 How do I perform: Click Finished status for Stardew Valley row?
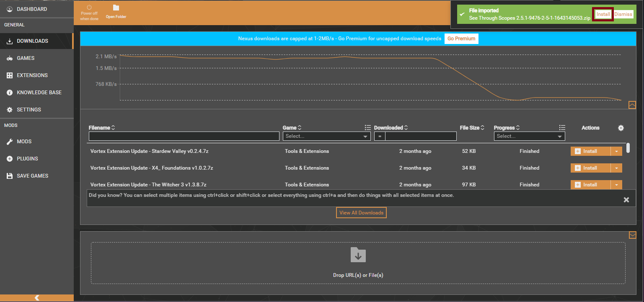pyautogui.click(x=530, y=151)
